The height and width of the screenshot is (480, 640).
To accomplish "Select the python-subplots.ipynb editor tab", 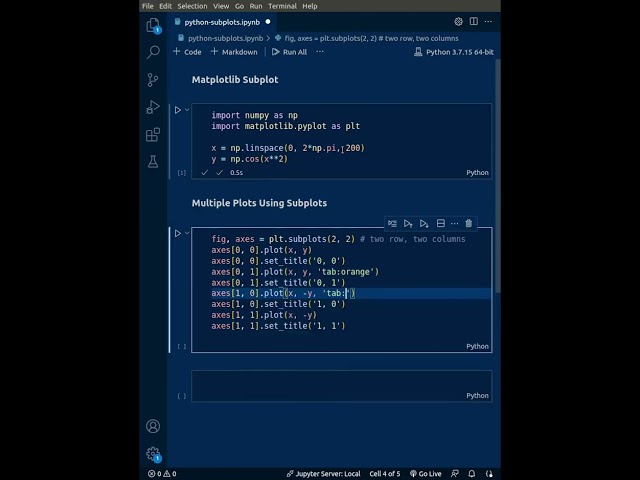I will [x=222, y=22].
